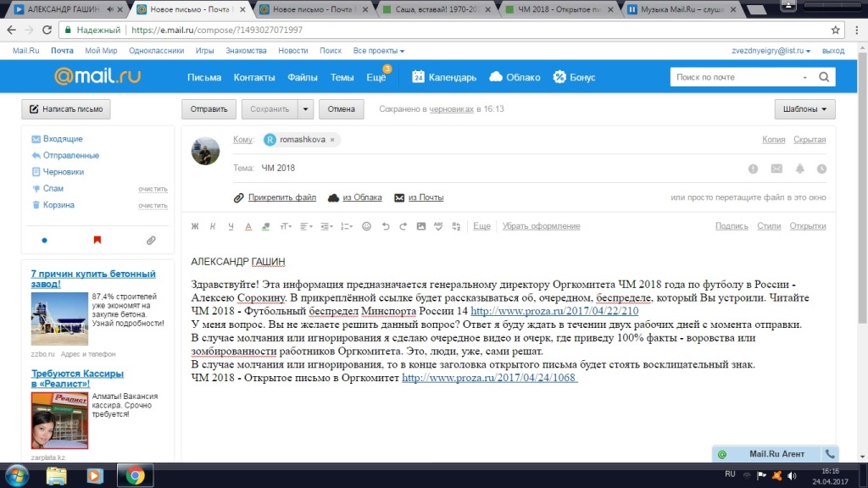The width and height of the screenshot is (868, 488).
Task: Apply underline formatting (Ч icon)
Action: coord(231,226)
